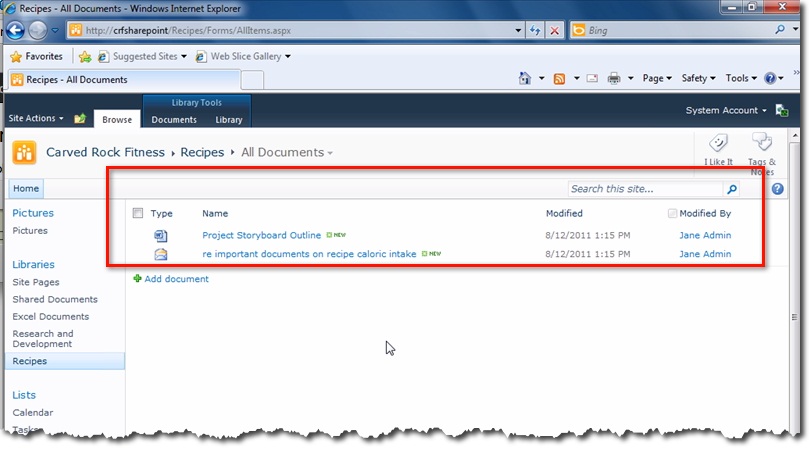Click the Carved Rock Fitness site logo

pyautogui.click(x=24, y=152)
